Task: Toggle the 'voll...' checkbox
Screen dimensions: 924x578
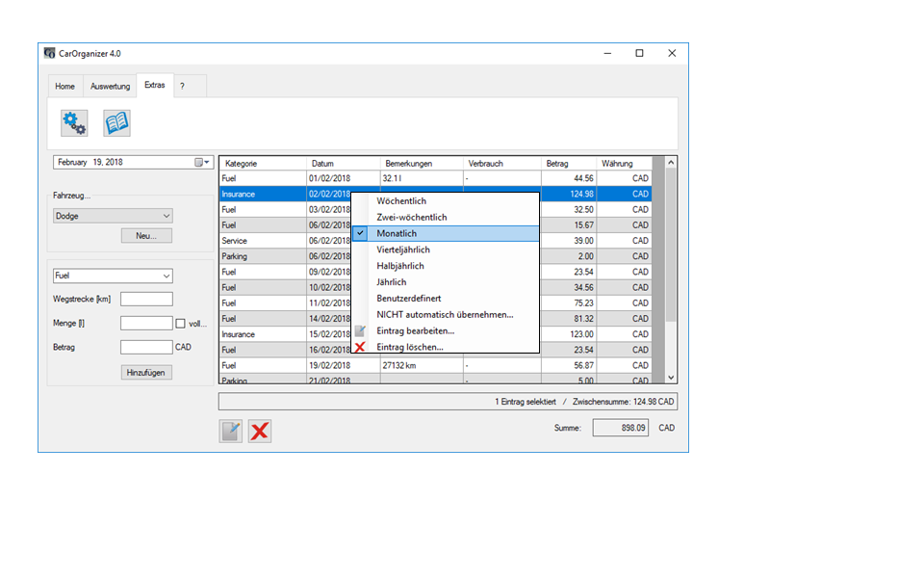Action: (x=180, y=324)
